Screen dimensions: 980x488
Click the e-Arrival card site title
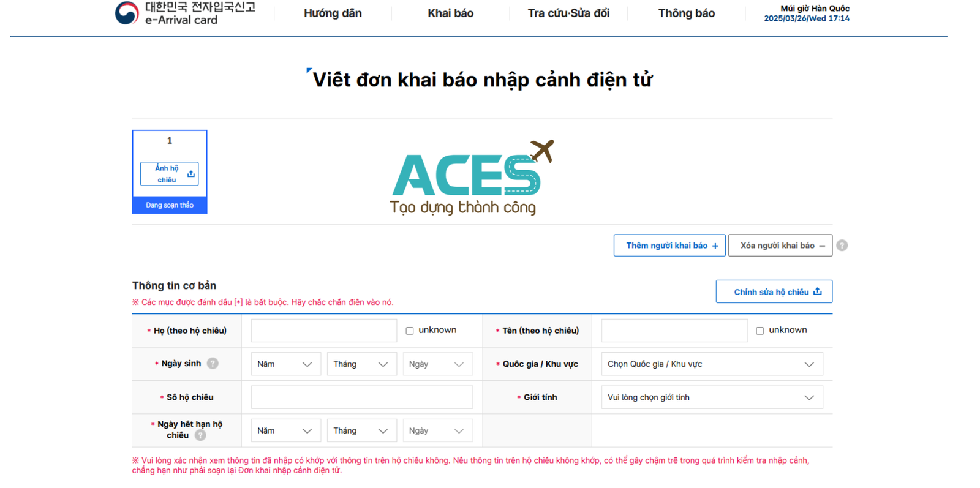click(200, 13)
